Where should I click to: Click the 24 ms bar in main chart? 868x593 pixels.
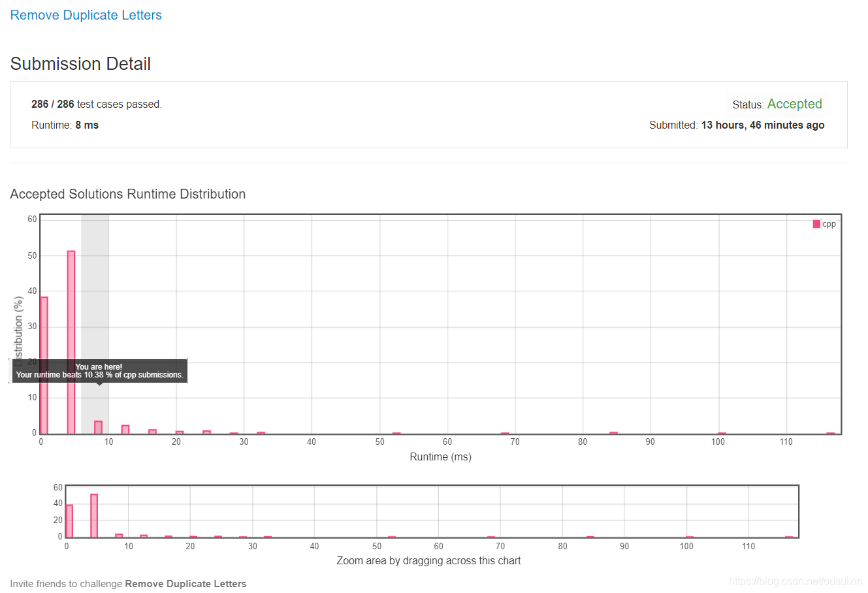click(206, 432)
